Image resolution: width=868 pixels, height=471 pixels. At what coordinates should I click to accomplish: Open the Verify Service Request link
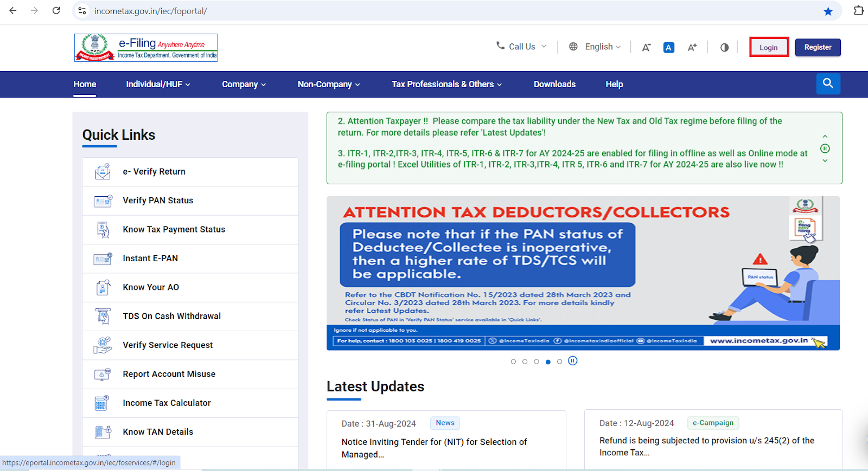pyautogui.click(x=168, y=345)
